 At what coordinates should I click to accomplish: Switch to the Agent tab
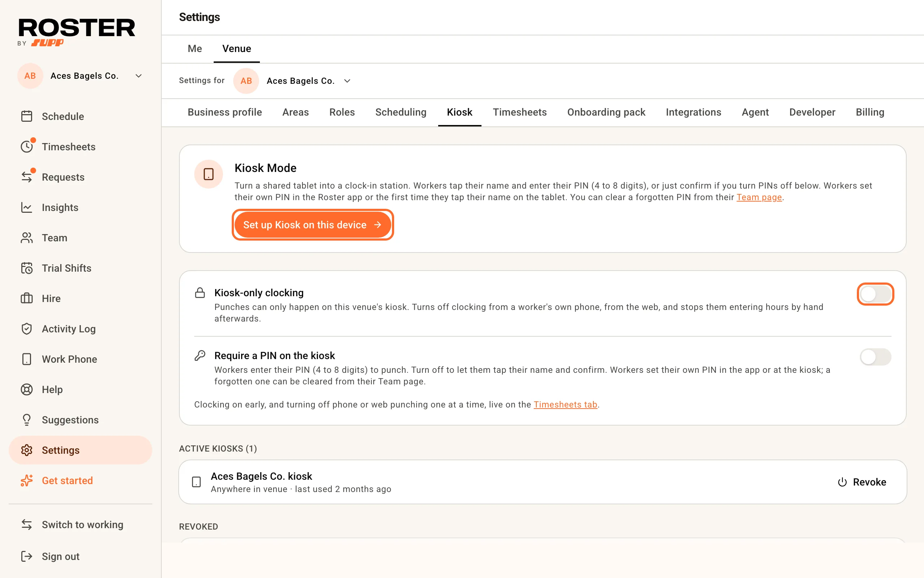[x=755, y=112]
